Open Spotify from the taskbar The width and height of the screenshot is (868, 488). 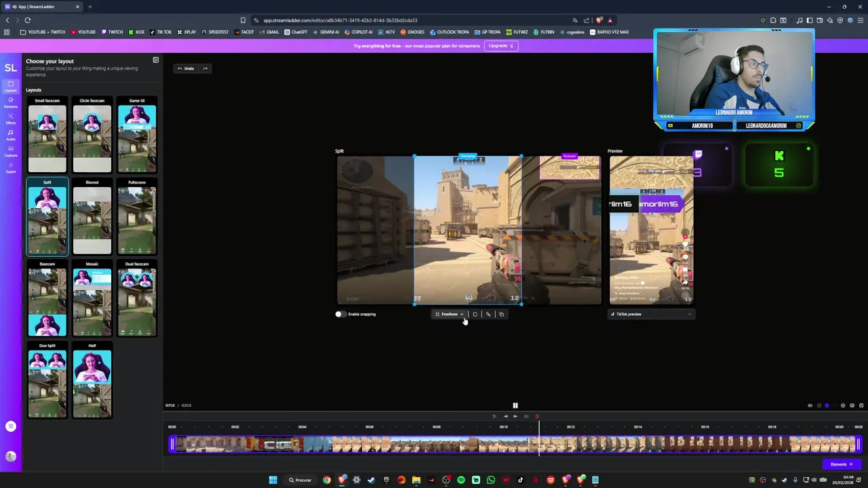[461, 480]
